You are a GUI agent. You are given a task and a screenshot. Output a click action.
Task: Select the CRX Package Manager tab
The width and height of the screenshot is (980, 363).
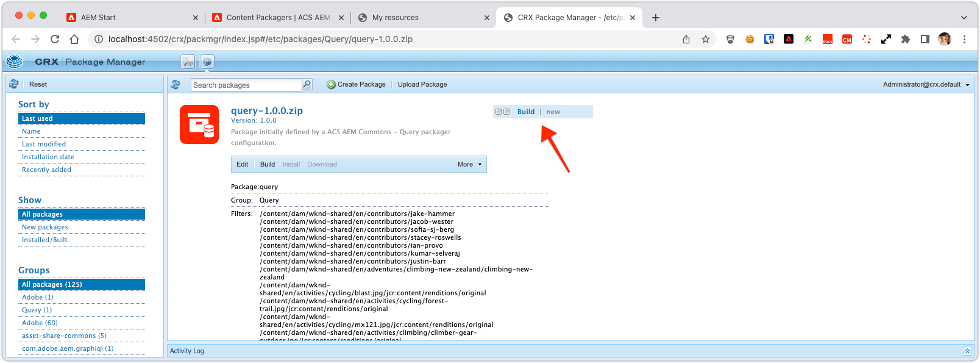pos(569,18)
